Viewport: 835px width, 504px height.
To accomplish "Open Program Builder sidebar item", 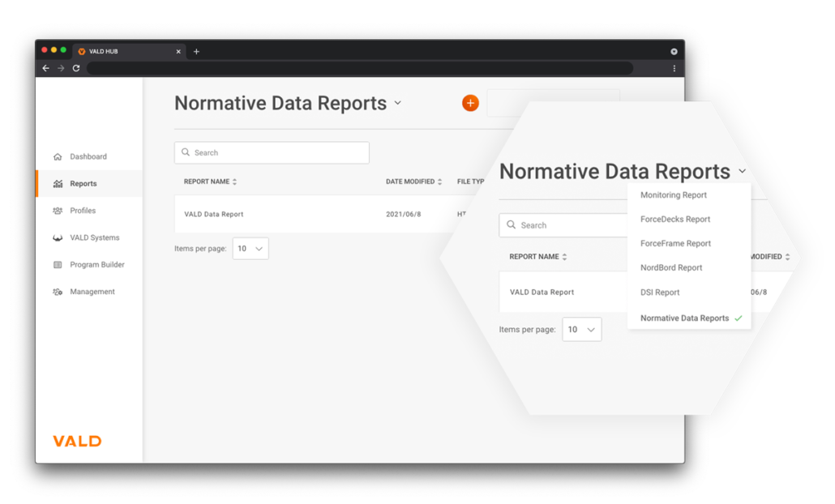I will 89,264.
